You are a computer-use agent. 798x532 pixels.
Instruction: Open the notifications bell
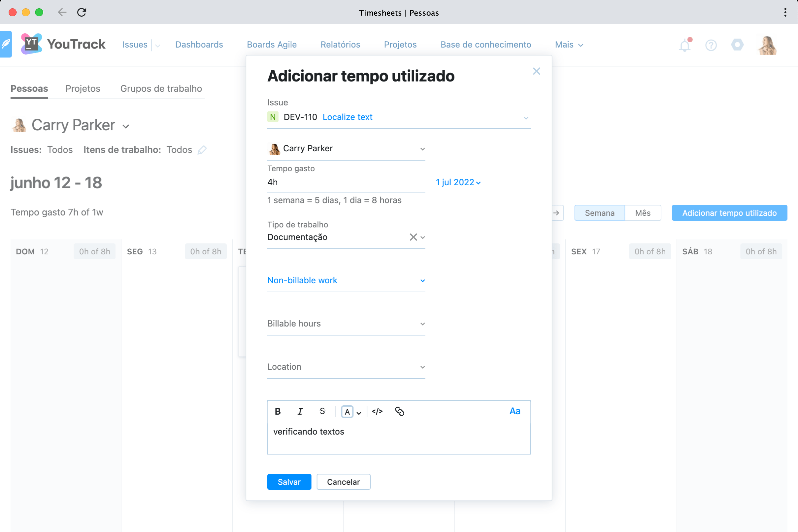coord(685,45)
